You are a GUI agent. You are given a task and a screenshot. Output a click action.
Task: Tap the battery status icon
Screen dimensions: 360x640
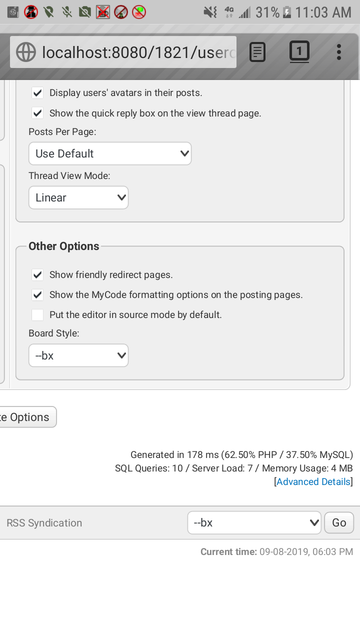[x=287, y=13]
